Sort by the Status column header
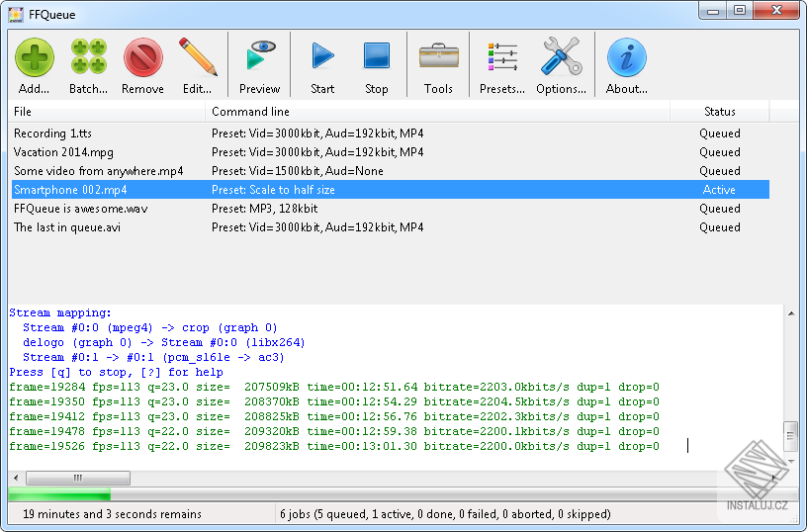 tap(720, 112)
